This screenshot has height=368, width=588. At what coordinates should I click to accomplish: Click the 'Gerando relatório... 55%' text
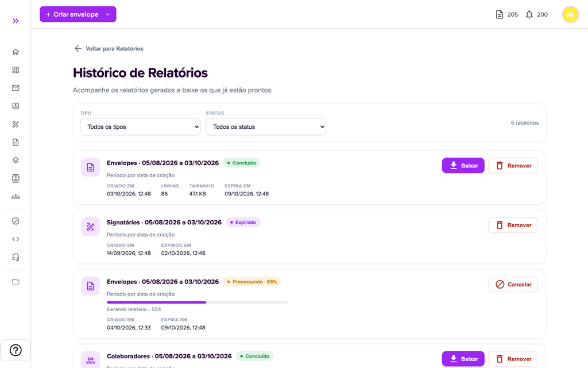[x=134, y=309]
